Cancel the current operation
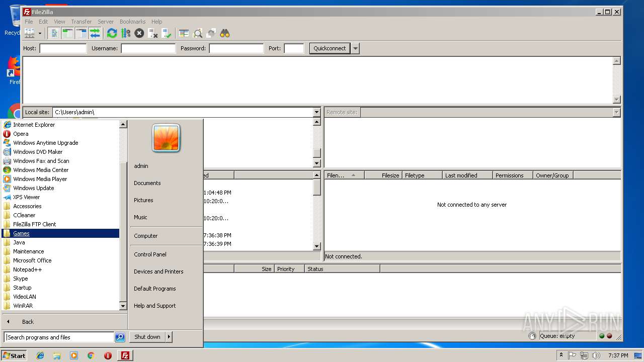644x362 pixels. click(x=139, y=33)
